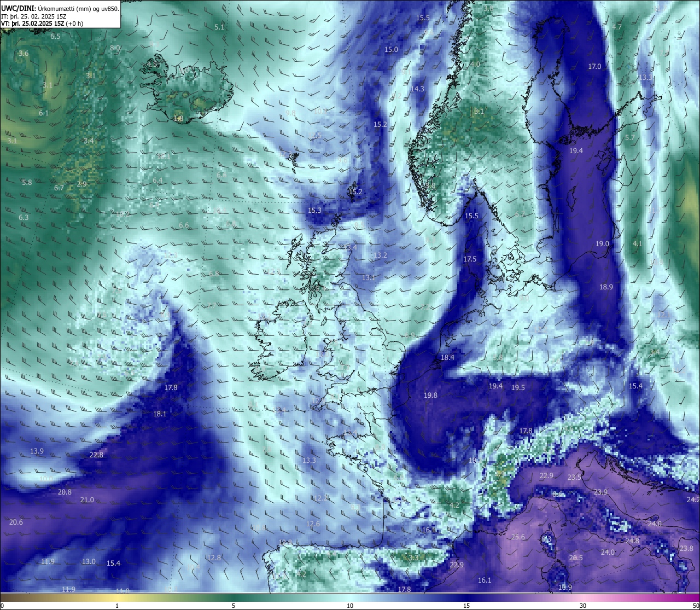Click the title text 'UWC/DINI: Úrkomumætti (mm) og uv850.'
700x610 pixels.
[60, 9]
